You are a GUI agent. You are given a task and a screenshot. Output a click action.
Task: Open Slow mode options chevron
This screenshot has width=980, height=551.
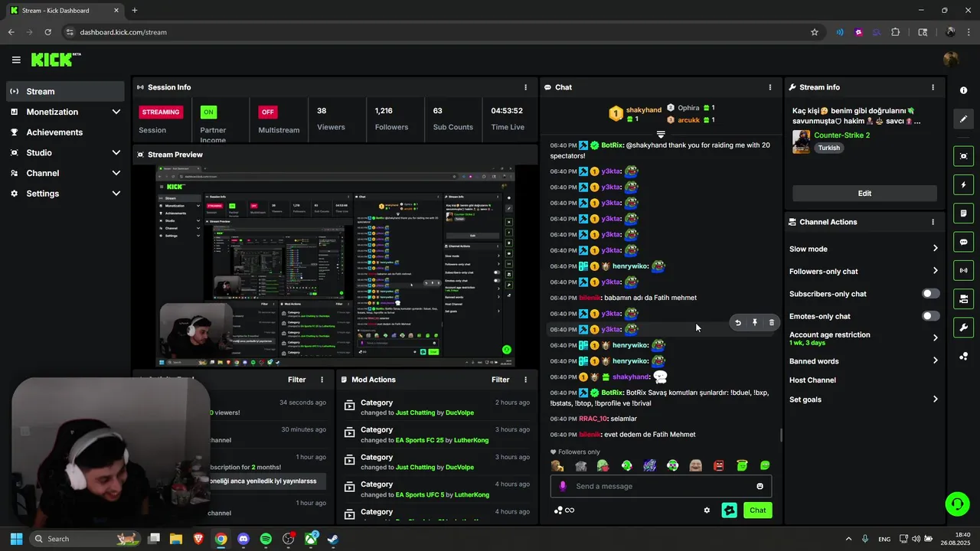pos(935,249)
